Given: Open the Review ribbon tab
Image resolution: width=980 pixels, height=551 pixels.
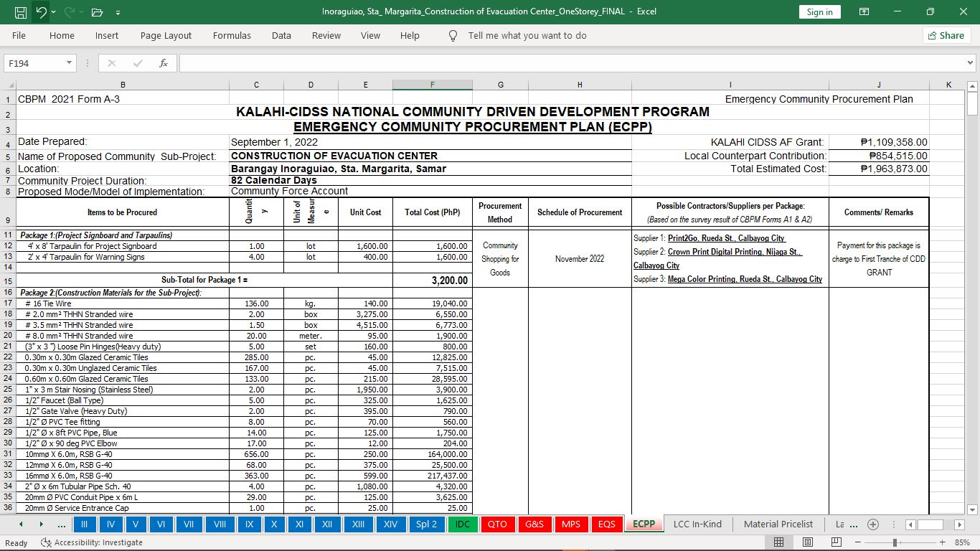Looking at the screenshot, I should pos(326,35).
